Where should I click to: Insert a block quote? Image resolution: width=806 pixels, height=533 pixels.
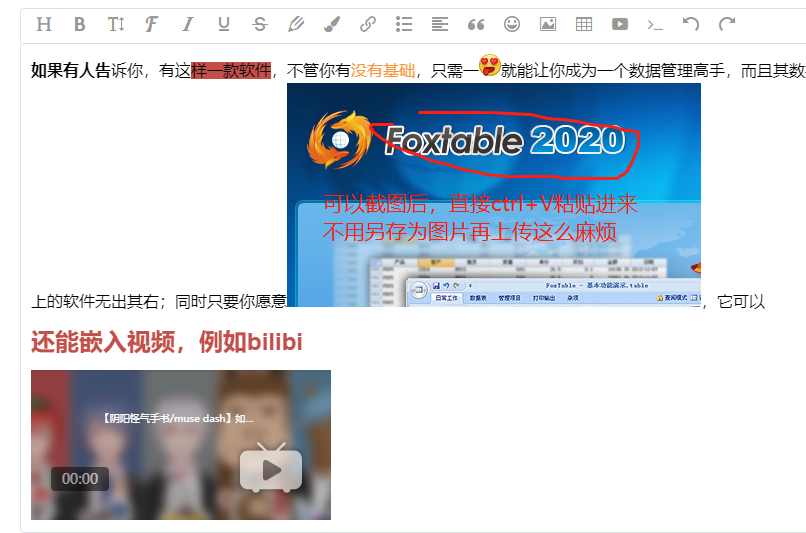(x=476, y=25)
